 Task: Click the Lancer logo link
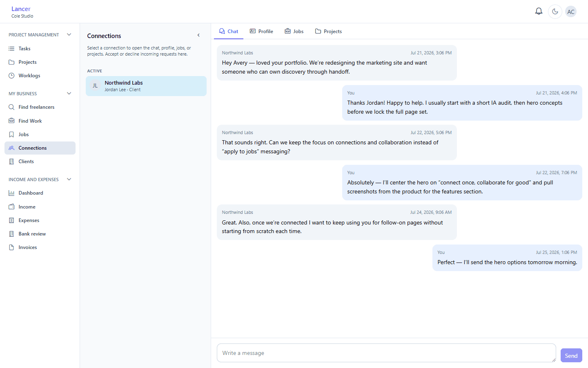[x=21, y=9]
